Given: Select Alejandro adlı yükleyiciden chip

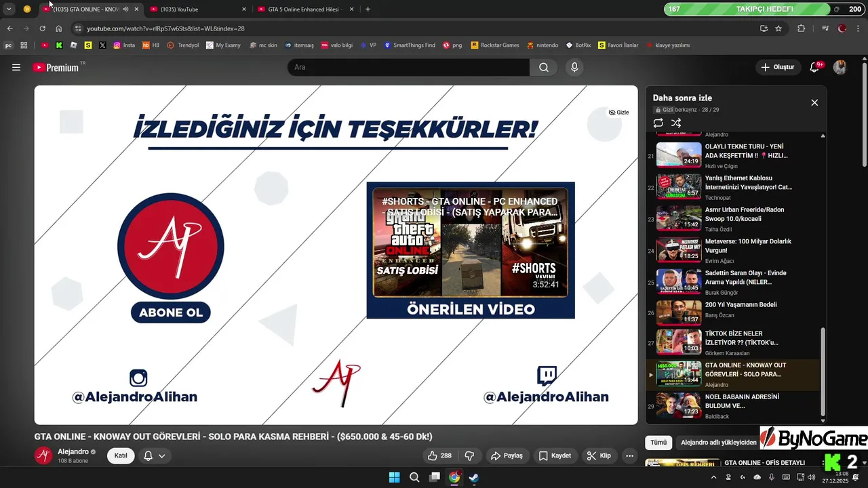Looking at the screenshot, I should click(718, 443).
